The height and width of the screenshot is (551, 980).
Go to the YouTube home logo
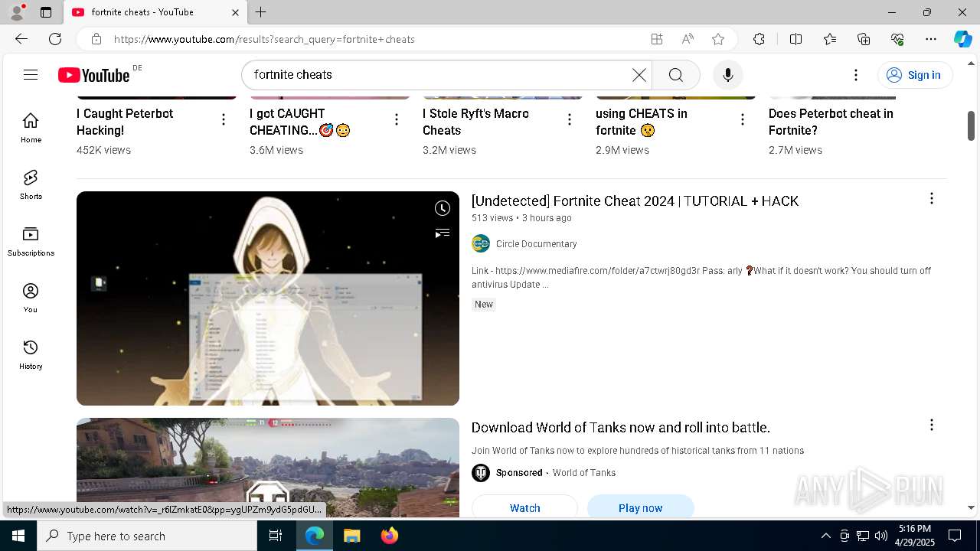(x=93, y=74)
